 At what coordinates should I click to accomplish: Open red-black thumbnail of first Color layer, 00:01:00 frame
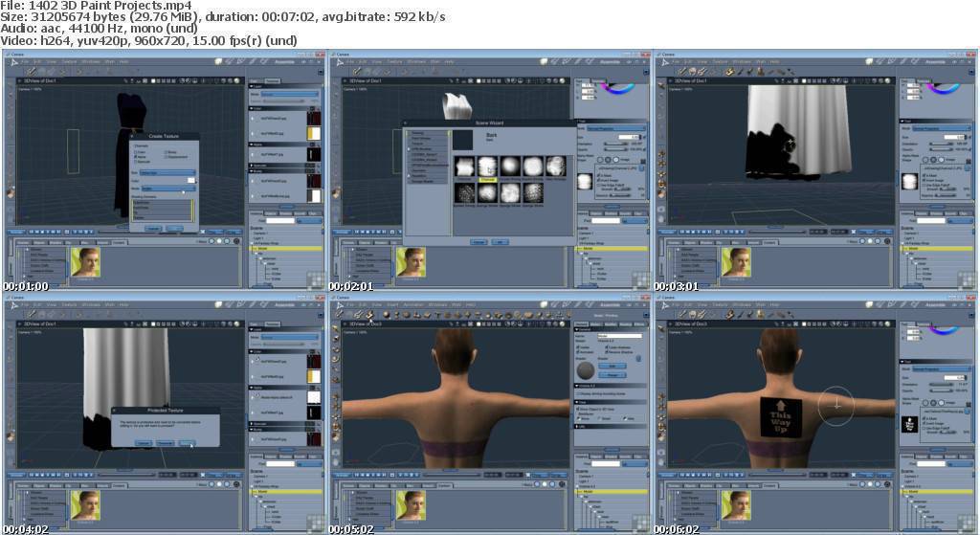(314, 118)
